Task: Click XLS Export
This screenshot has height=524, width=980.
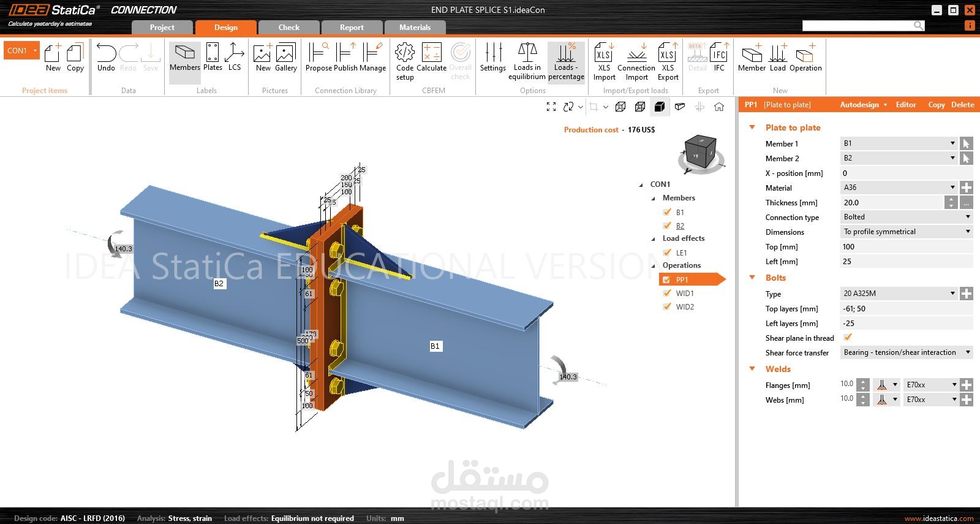Action: 668,61
